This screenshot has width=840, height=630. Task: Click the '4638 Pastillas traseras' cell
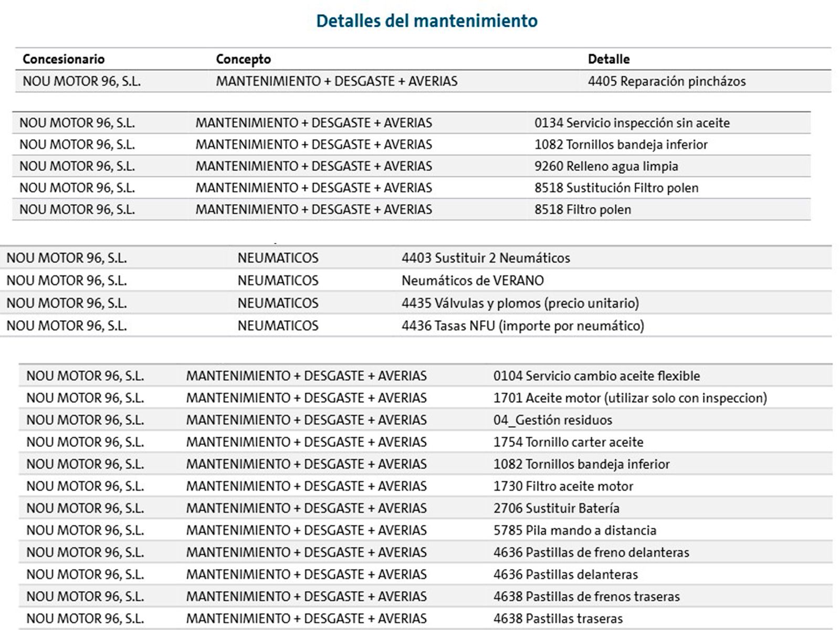pyautogui.click(x=558, y=618)
